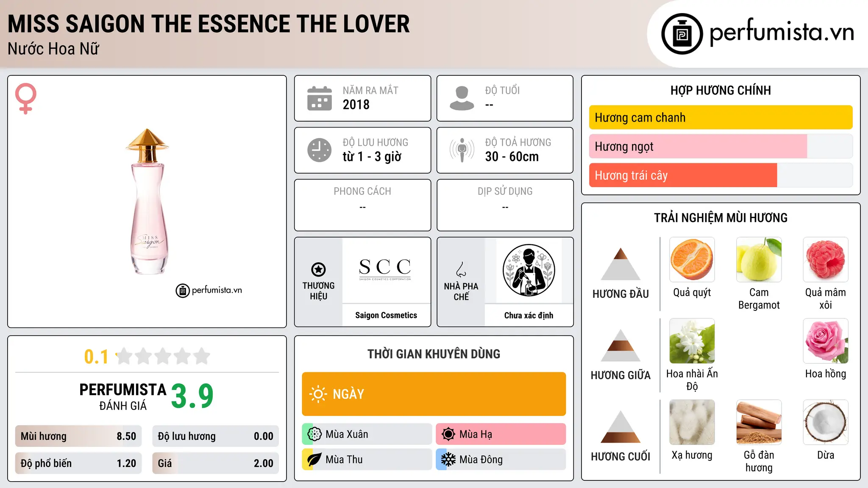Click the perfumista.vn site name in header
Image resolution: width=868 pixels, height=488 pixels.
782,32
